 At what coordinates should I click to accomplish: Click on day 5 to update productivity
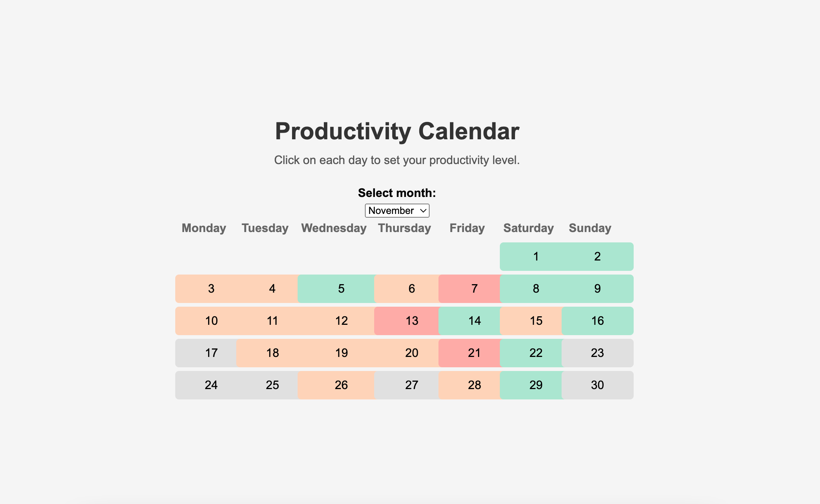click(341, 288)
